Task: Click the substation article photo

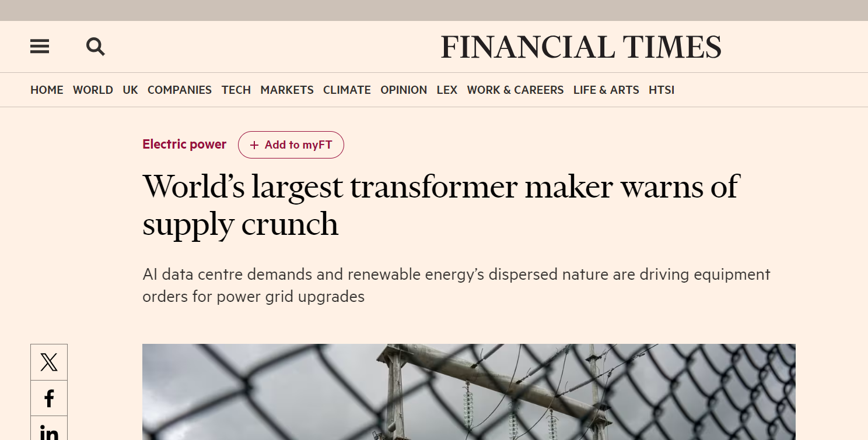Action: pyautogui.click(x=469, y=392)
